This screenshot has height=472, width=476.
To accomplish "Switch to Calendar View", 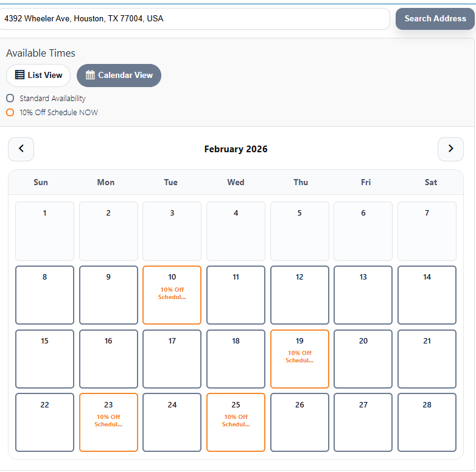I will point(119,76).
